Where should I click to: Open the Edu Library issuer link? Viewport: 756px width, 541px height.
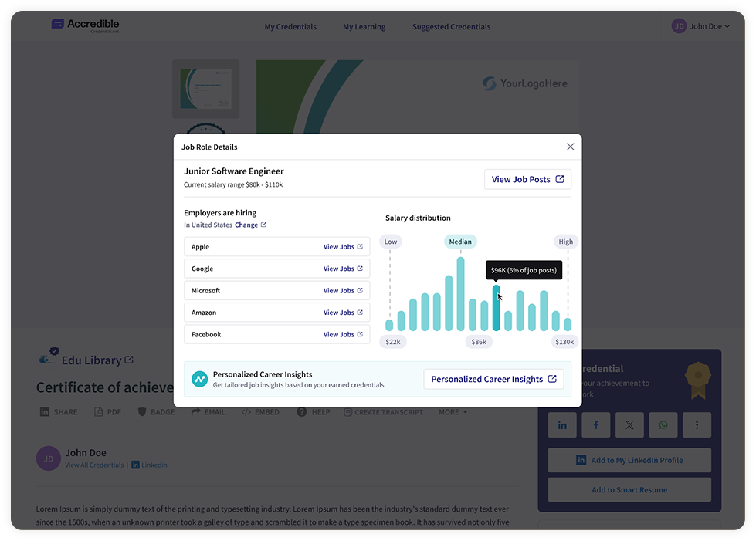coord(91,360)
